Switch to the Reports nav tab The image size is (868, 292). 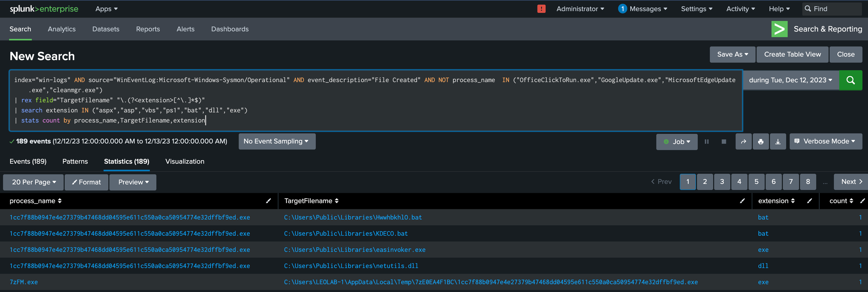[148, 29]
